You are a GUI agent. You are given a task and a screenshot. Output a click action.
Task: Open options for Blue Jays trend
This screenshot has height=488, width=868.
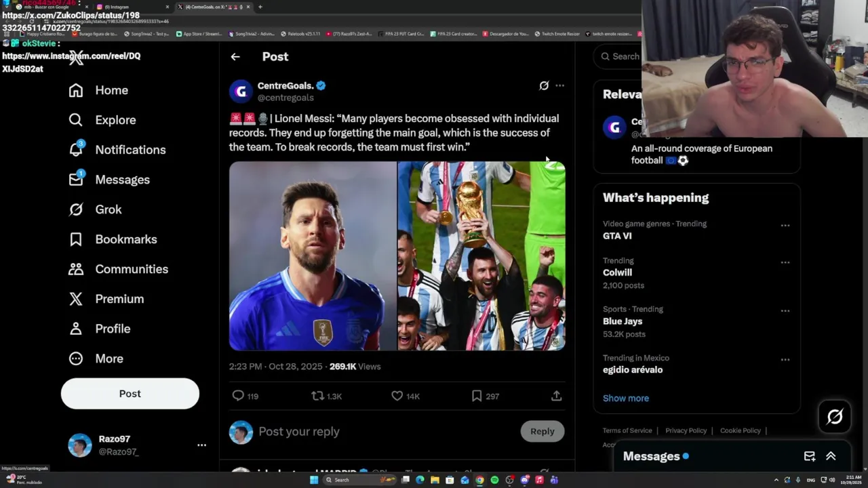(x=785, y=311)
